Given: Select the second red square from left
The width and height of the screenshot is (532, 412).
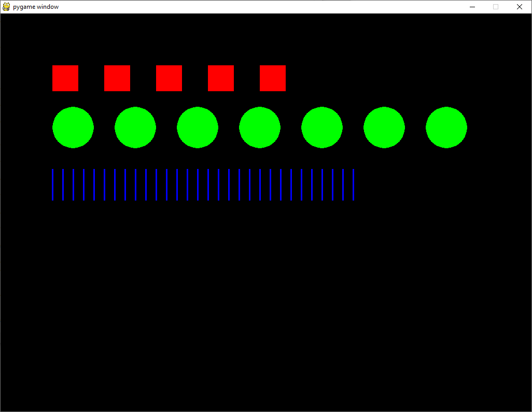Looking at the screenshot, I should pos(117,78).
